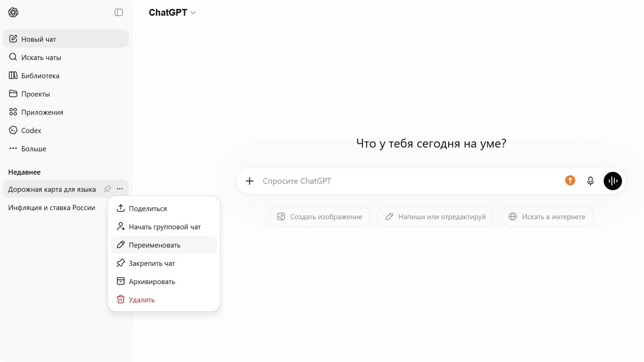This screenshot has height=362, width=644.
Task: Select Начать групповой чат menu item
Action: point(164,227)
